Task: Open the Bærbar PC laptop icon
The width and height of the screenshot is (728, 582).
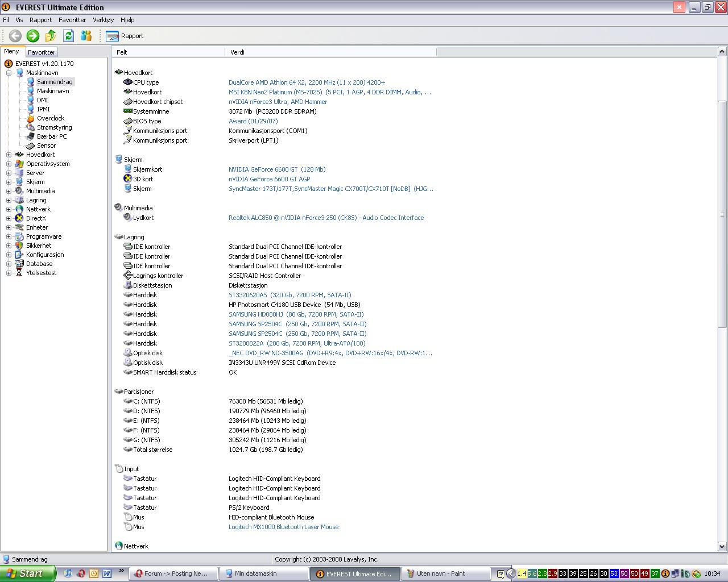Action: (x=31, y=136)
